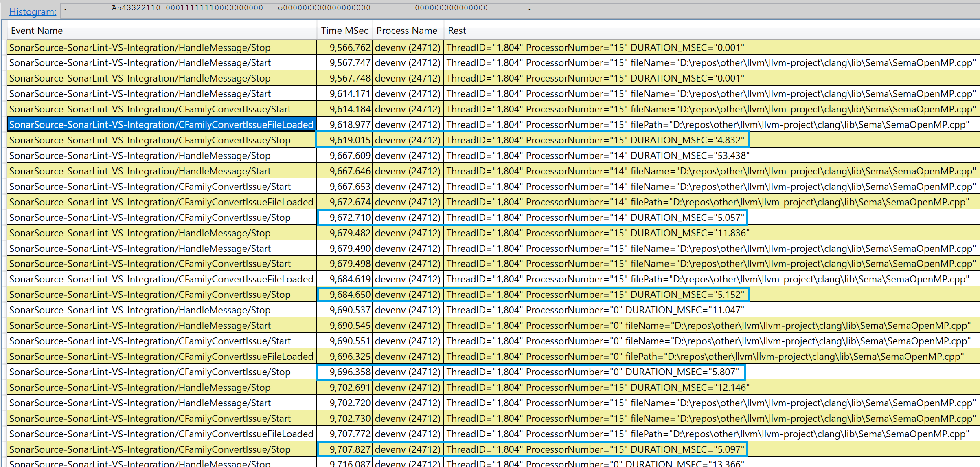Image resolution: width=980 pixels, height=467 pixels.
Task: Select CFamilyConvertIssue/Stop at time 9,707.827
Action: point(150,449)
